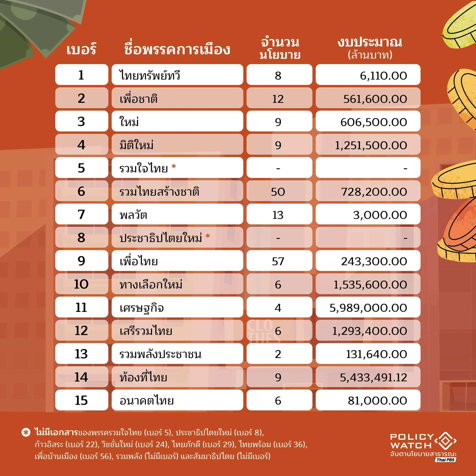Click the budget value 5,433,491.12

(x=373, y=377)
